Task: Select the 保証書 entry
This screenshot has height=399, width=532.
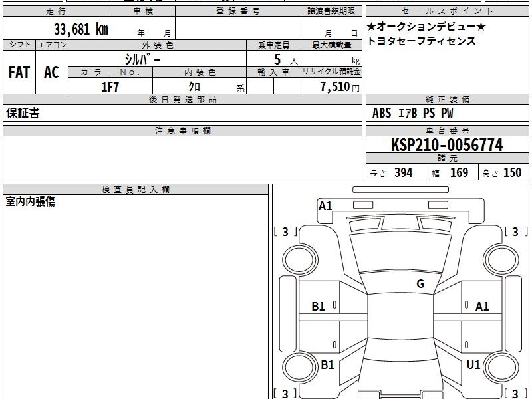Action: click(x=23, y=113)
